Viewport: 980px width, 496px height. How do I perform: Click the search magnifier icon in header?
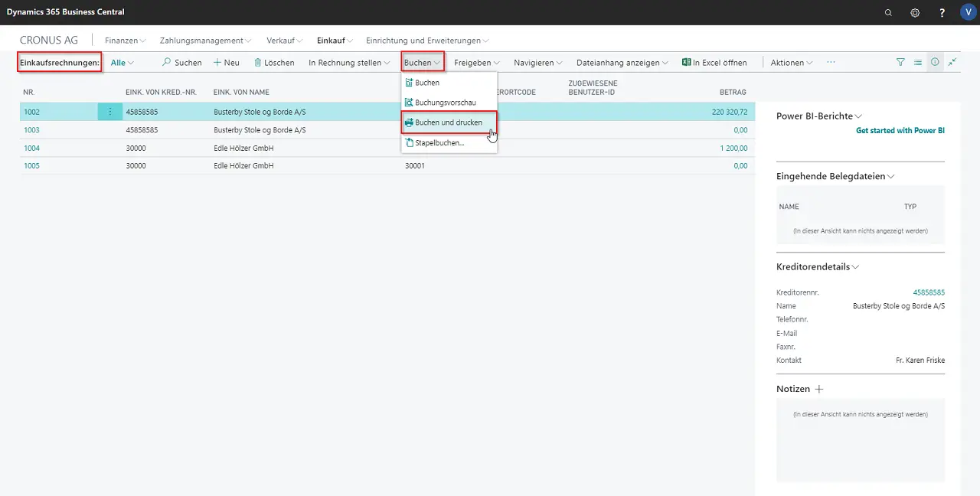[888, 12]
